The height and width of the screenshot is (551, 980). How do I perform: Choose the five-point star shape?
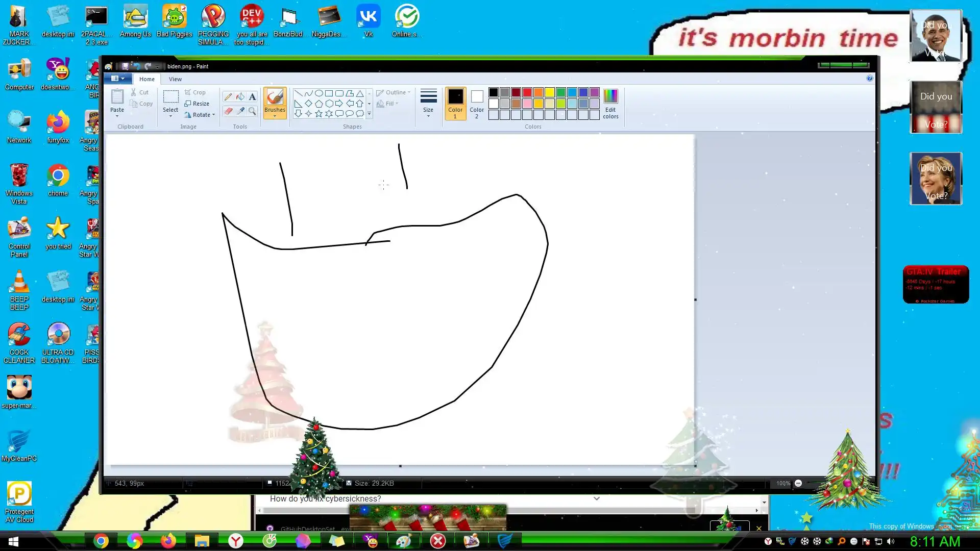318,114
